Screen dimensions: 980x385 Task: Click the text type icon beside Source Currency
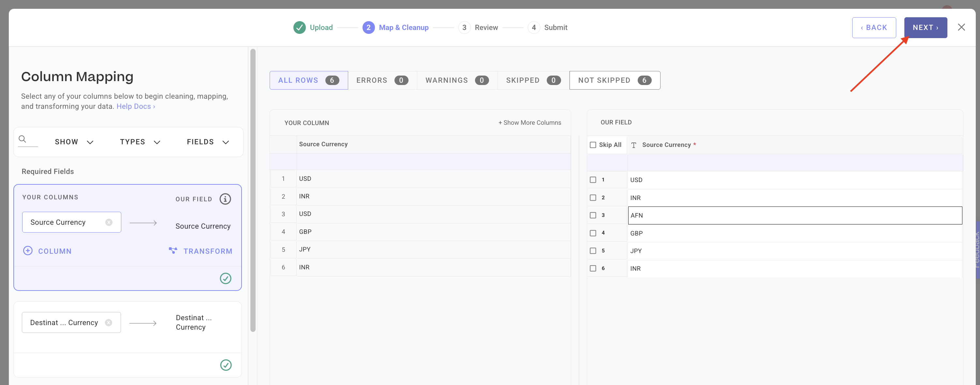click(x=633, y=145)
